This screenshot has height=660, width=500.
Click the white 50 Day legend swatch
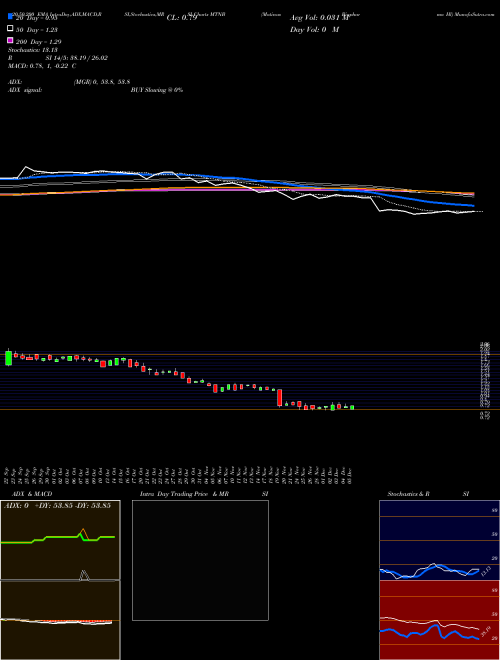click(x=10, y=29)
